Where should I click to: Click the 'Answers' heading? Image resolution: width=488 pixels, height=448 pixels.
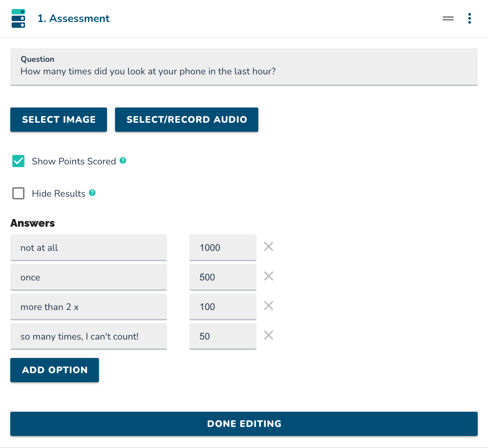(x=33, y=223)
